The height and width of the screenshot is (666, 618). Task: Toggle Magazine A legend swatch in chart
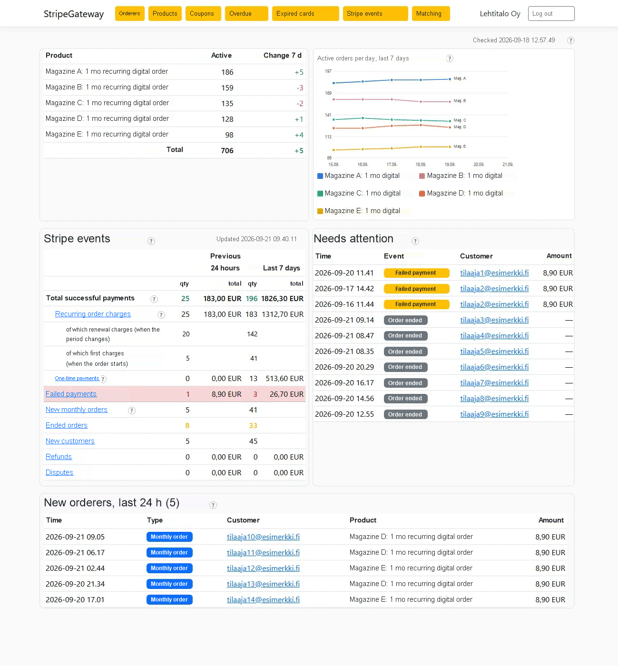point(320,176)
